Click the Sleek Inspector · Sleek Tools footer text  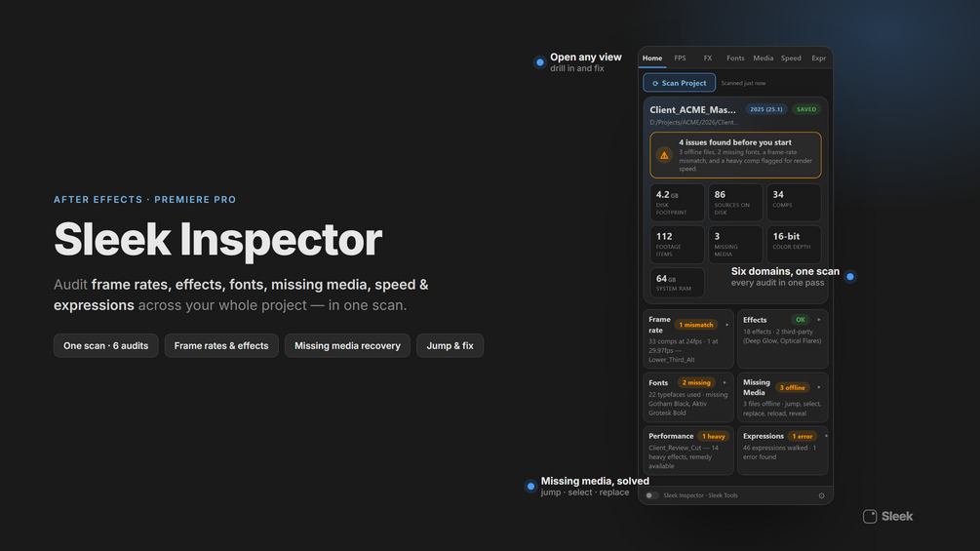pyautogui.click(x=700, y=495)
